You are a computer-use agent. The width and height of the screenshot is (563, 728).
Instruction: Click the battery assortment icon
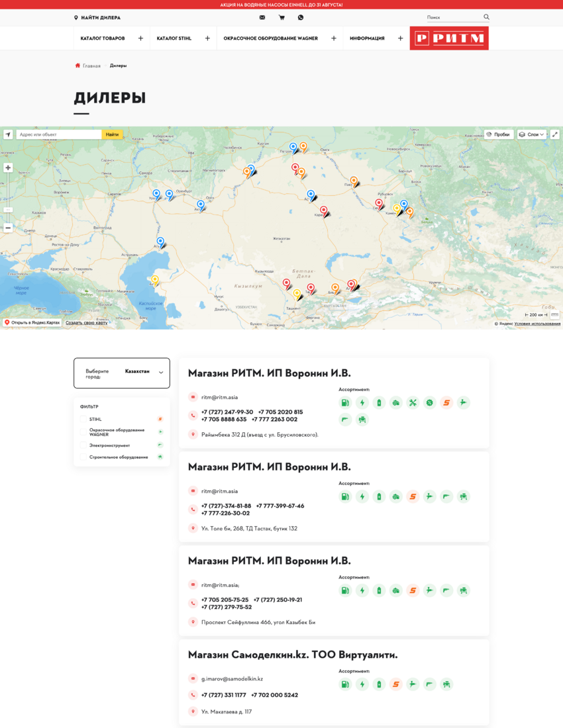point(379,403)
